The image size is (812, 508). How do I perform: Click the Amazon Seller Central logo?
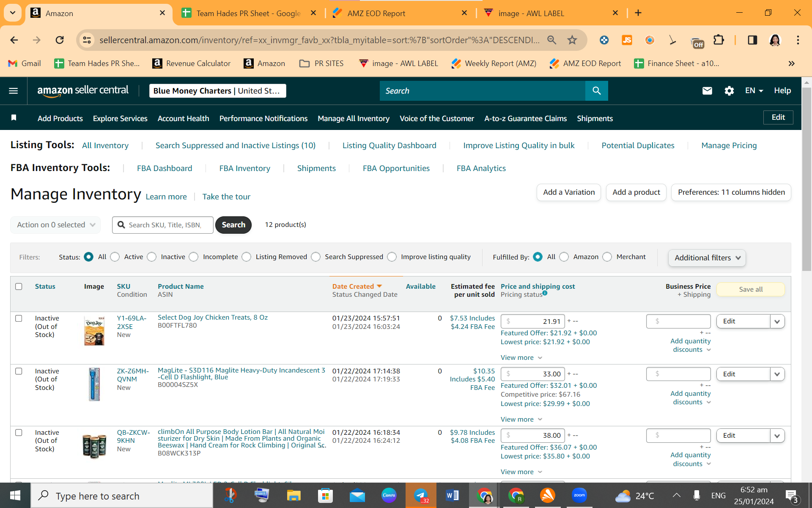[x=83, y=91]
